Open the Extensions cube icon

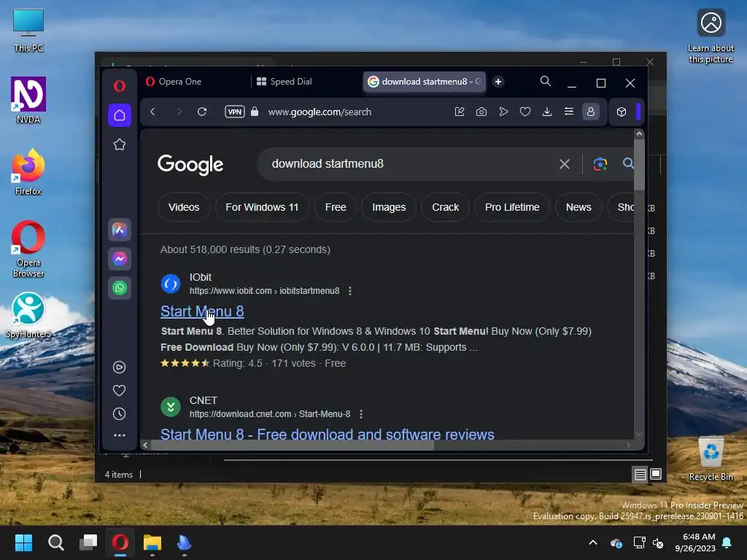point(622,112)
